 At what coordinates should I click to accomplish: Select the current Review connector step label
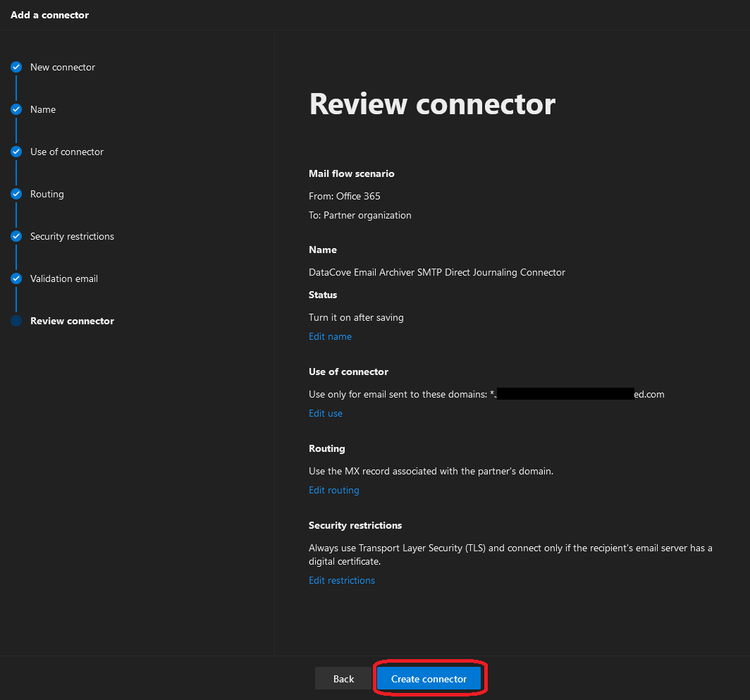coord(72,321)
